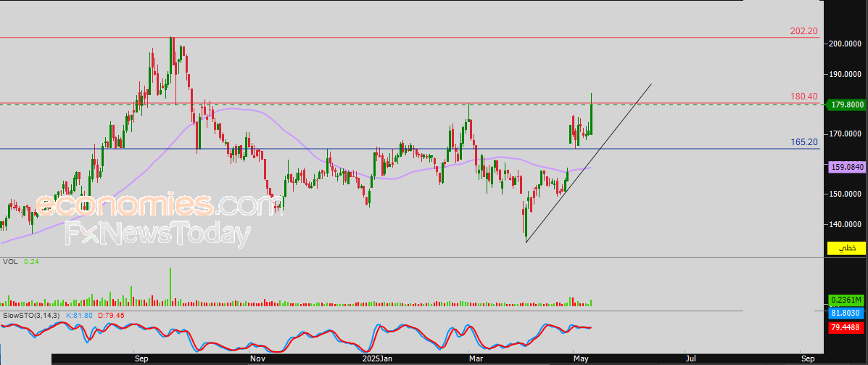Click the Nov date on time axis
This screenshot has width=868, height=365.
pos(257,359)
